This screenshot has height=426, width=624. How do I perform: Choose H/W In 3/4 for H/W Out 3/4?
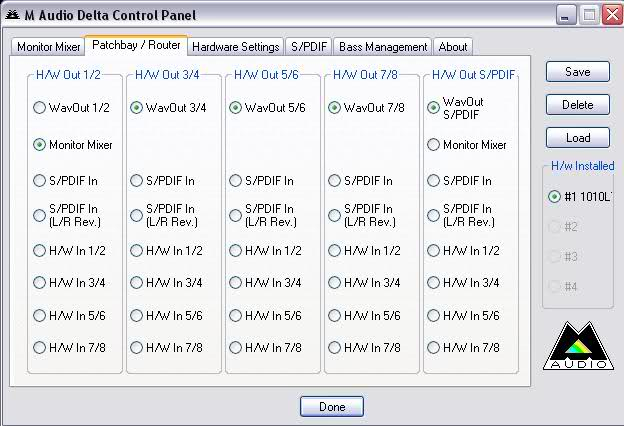tap(137, 283)
